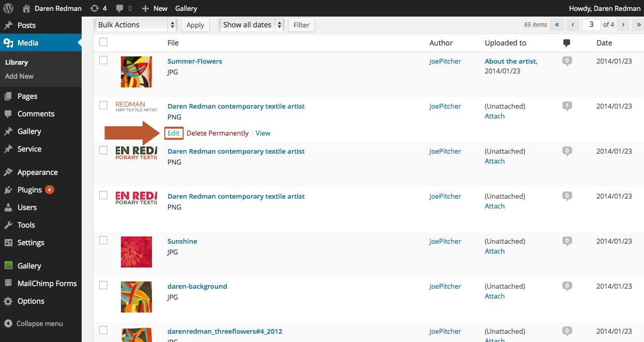
Task: Click the Options gear icon
Action: pyautogui.click(x=8, y=301)
